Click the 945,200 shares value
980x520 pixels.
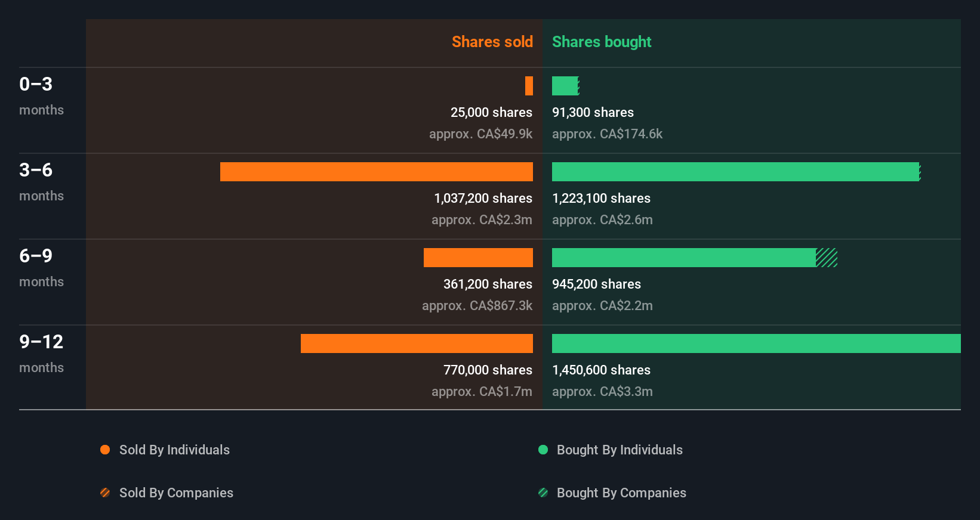coord(596,284)
